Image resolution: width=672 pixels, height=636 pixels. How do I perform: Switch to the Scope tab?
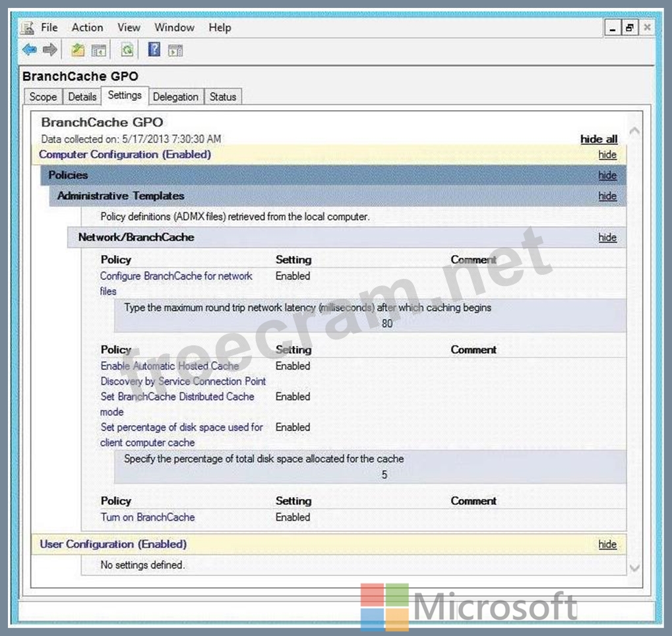tap(44, 97)
